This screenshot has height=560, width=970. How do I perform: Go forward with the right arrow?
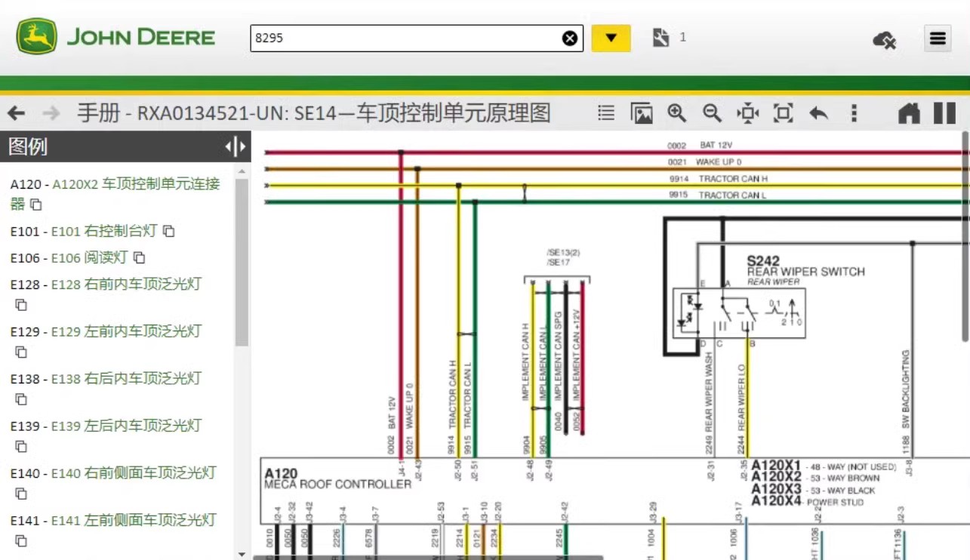(51, 113)
